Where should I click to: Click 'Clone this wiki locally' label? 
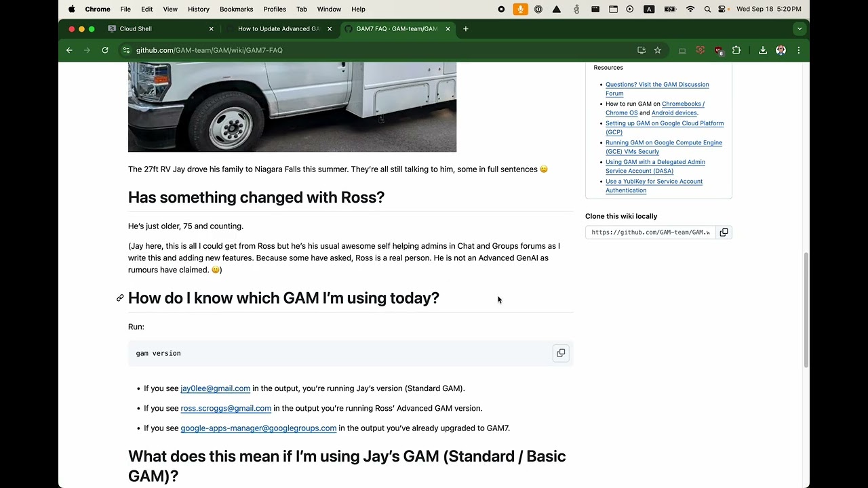(621, 216)
